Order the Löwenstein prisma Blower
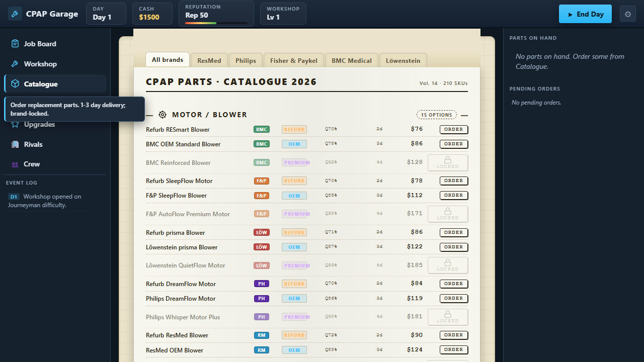Viewport: 644px width, 362px height. pos(454,247)
